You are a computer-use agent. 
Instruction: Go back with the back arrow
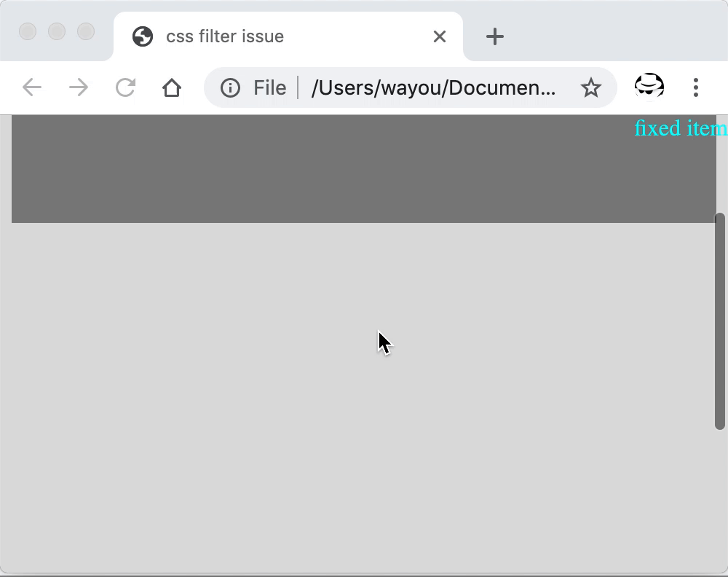point(32,87)
